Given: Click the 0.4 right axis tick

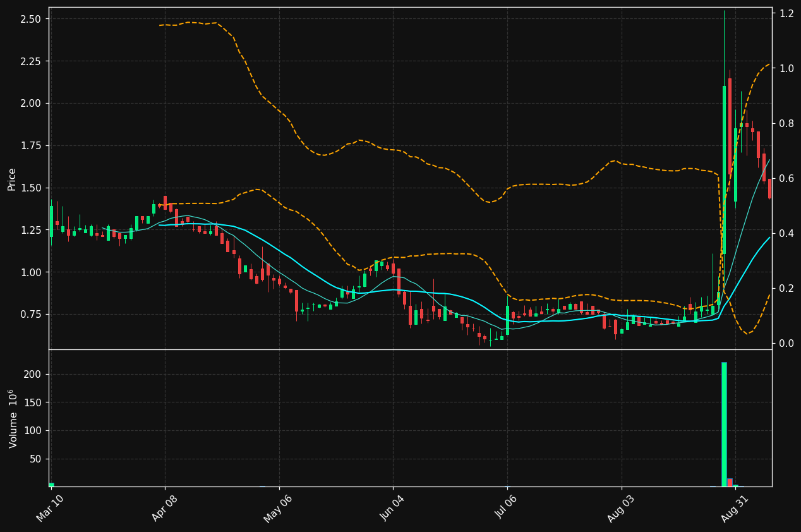Looking at the screenshot, I should pos(786,233).
